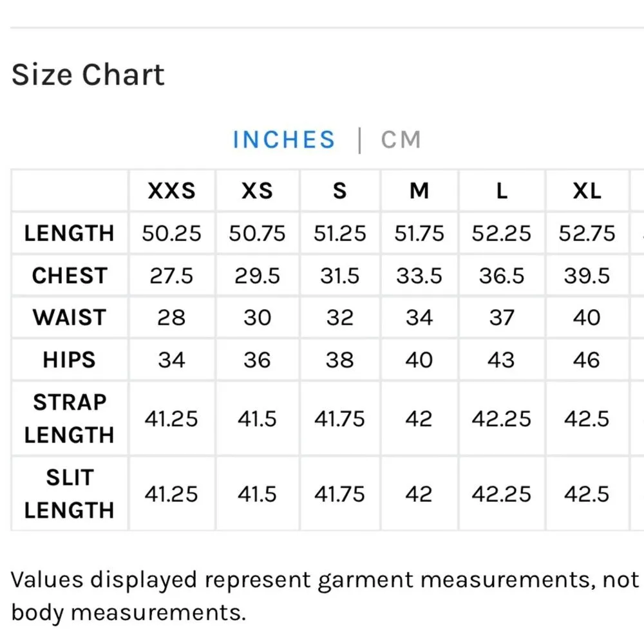Click the CHEST row label

tap(69, 276)
